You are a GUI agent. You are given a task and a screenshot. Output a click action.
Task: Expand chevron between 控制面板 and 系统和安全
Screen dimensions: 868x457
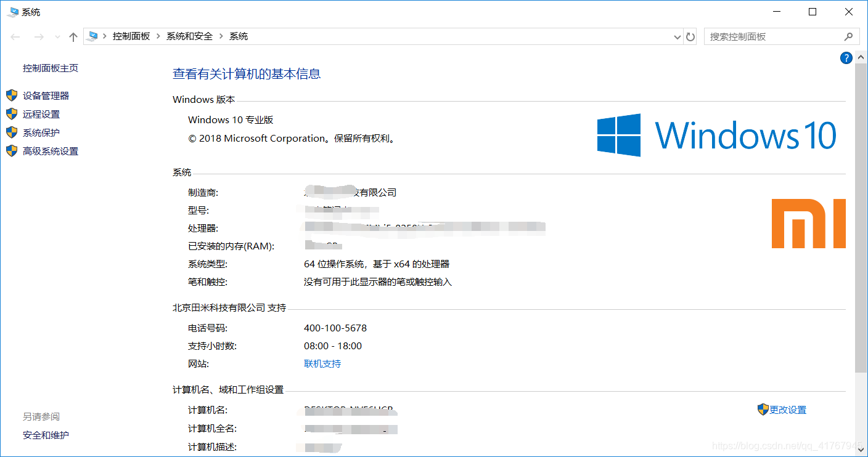(158, 36)
